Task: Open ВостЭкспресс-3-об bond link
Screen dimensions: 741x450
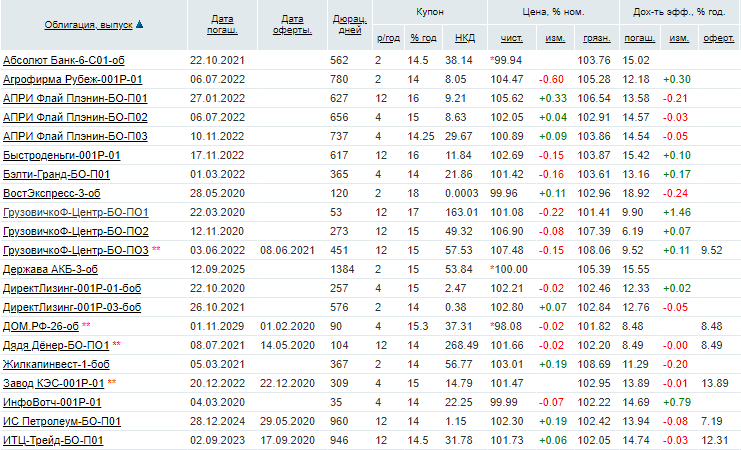Action: coord(50,192)
